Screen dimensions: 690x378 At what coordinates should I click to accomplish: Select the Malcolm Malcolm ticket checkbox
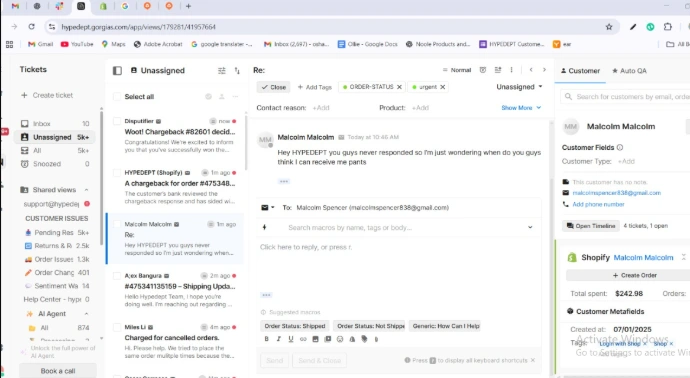click(117, 224)
